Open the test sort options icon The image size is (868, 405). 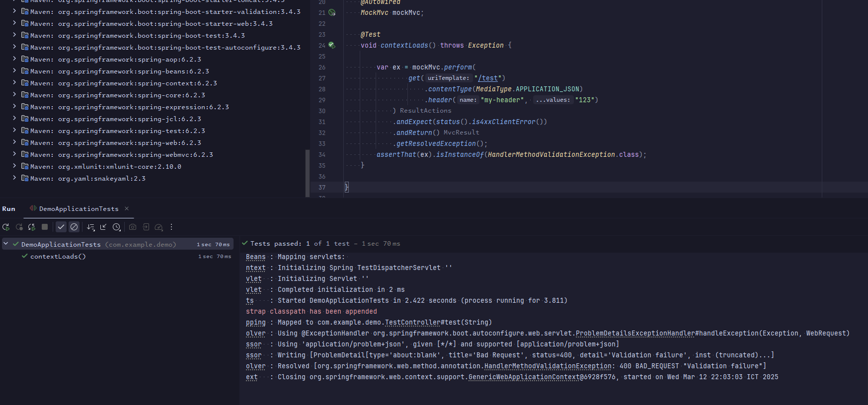[90, 227]
